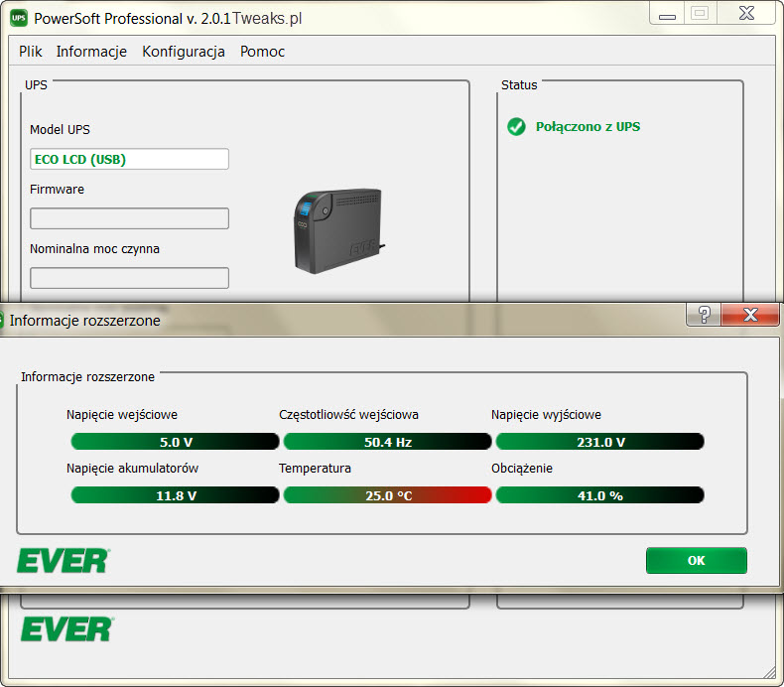Screen dimensions: 784x687
Task: Click the empty Nominalna moc czynna field
Action: point(129,278)
